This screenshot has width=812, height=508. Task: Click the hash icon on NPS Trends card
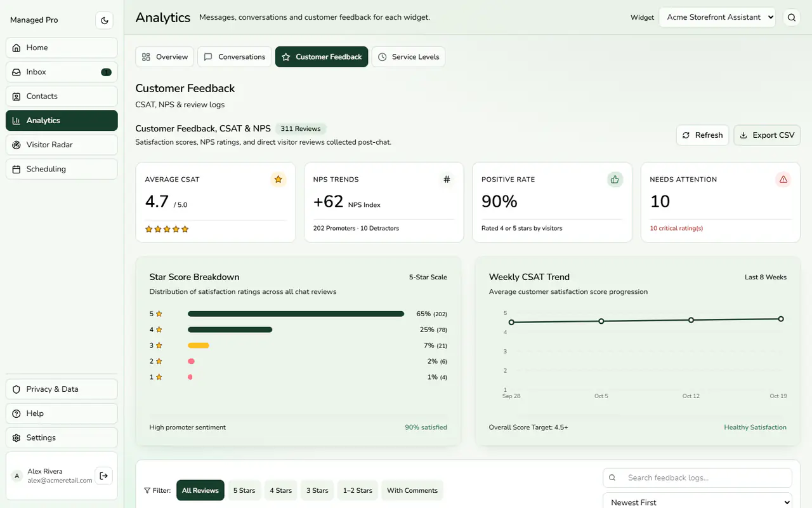click(447, 180)
